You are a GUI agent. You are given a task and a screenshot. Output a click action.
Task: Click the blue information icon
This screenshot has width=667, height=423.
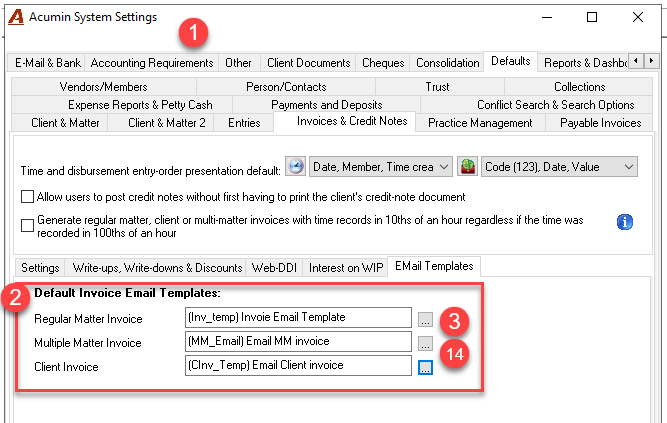click(x=624, y=222)
